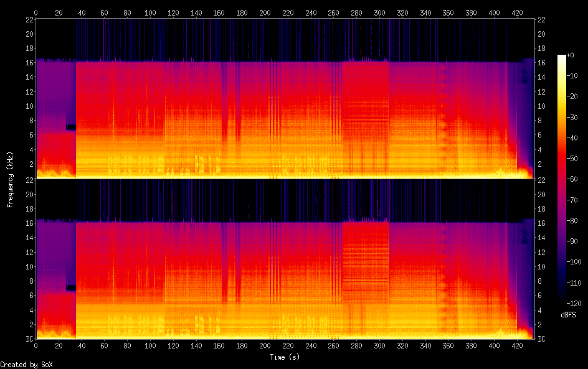Viewport: 588px width, 369px height.
Task: Click the "360" tick on the bottom time axis
Action: (448, 346)
